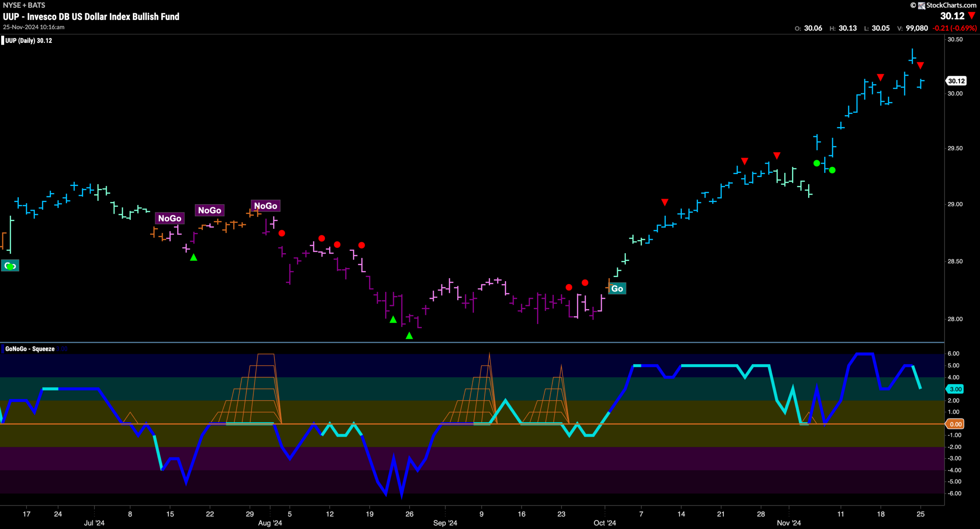Click the red circle at the early August drop

pyautogui.click(x=282, y=233)
